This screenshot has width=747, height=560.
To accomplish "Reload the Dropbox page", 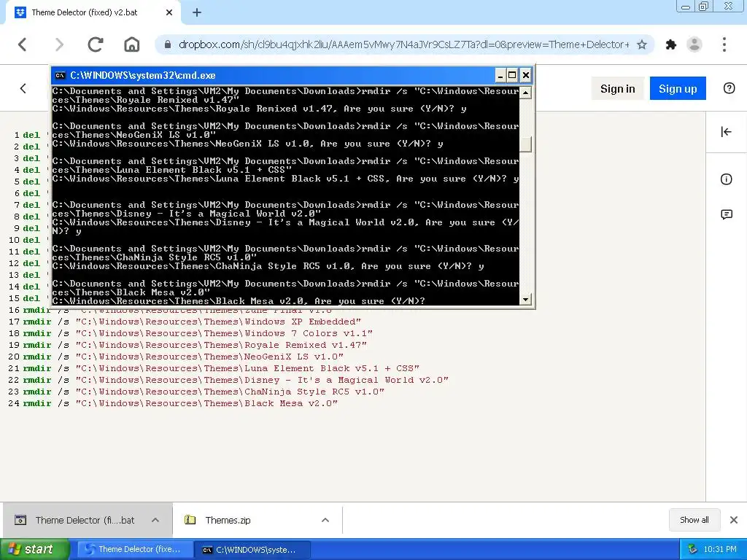I will click(96, 44).
